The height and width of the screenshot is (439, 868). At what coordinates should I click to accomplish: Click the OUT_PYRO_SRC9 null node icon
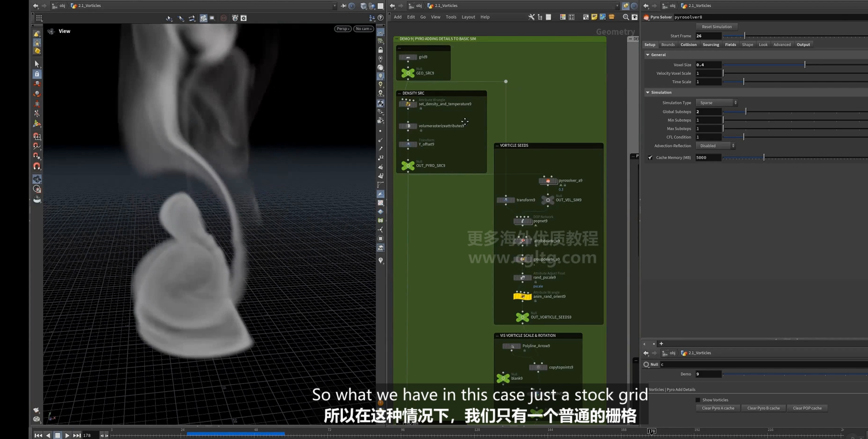(x=408, y=165)
